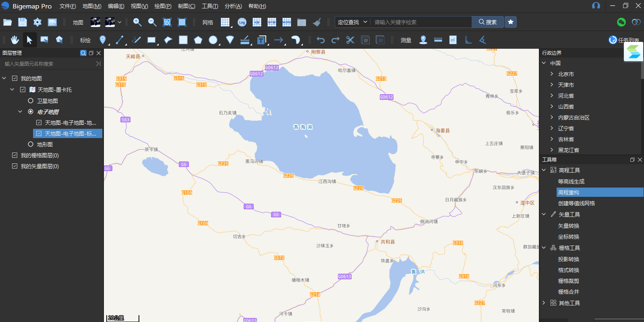Uncheck the 我的矢量图层(0) layer checkbox
Viewport: 644px width, 322px height.
click(15, 166)
